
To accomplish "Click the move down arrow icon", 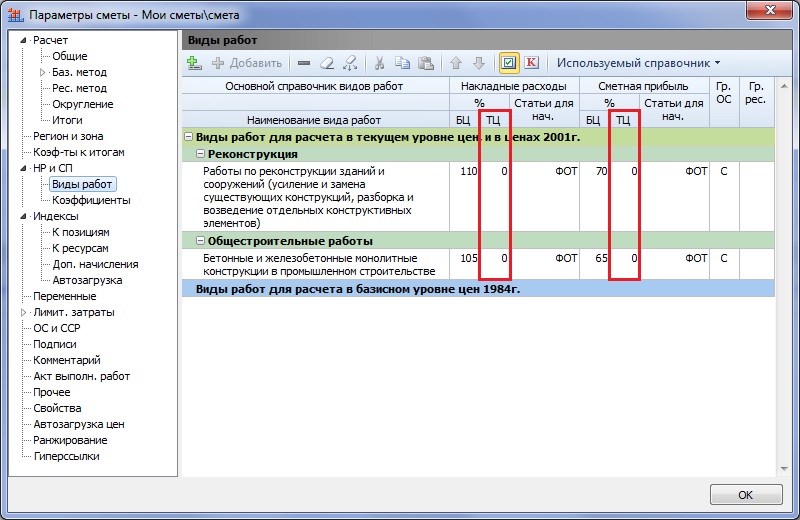I will tap(479, 63).
